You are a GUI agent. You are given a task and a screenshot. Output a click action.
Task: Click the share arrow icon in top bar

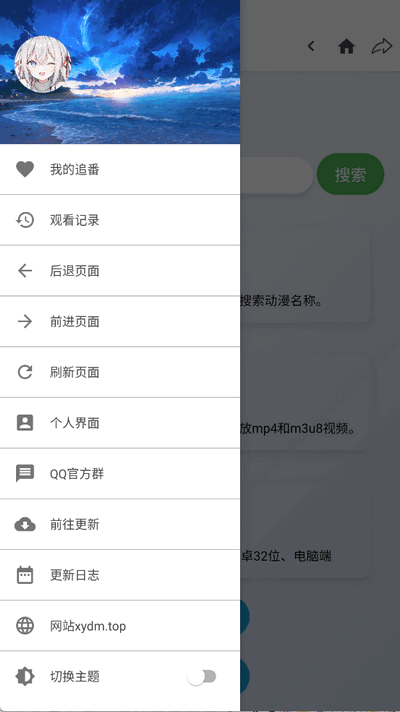coord(382,46)
